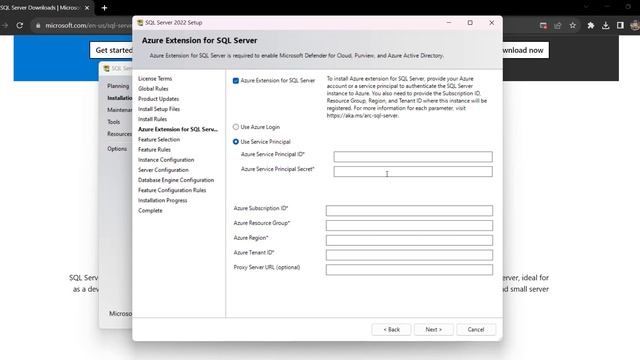Select Database Engine Configuration step

click(176, 180)
